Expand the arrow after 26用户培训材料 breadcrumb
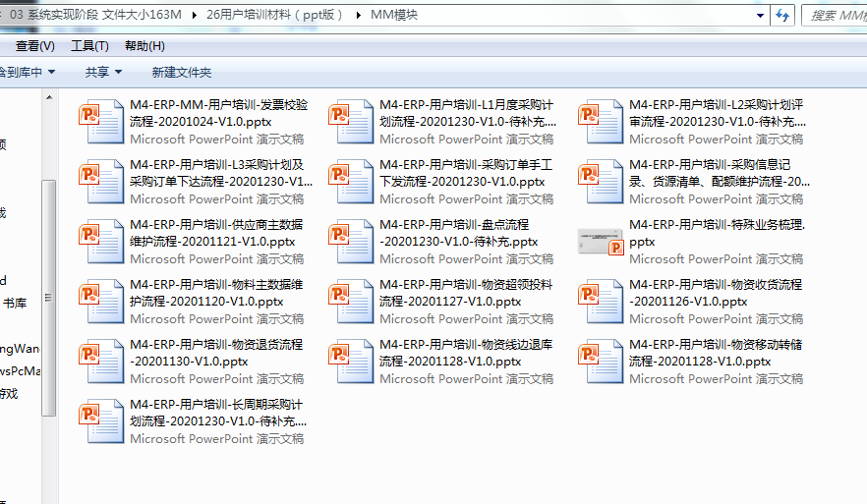 (358, 16)
